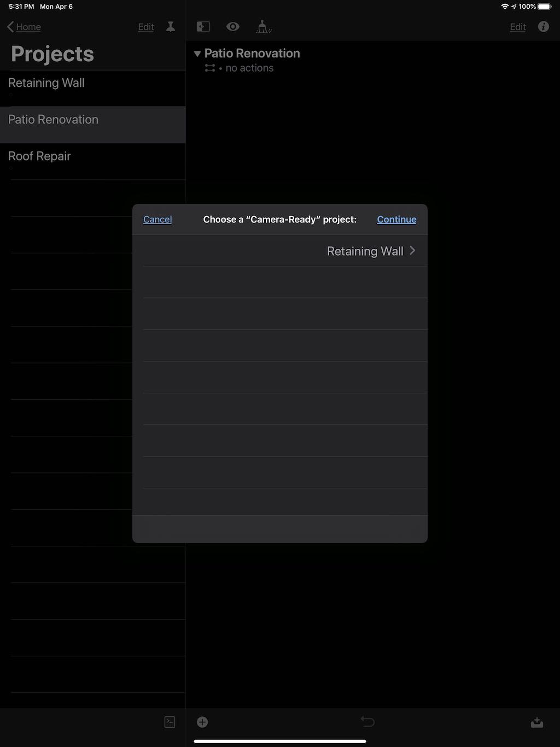Click the parallel project type icon
The image size is (560, 747).
point(210,68)
